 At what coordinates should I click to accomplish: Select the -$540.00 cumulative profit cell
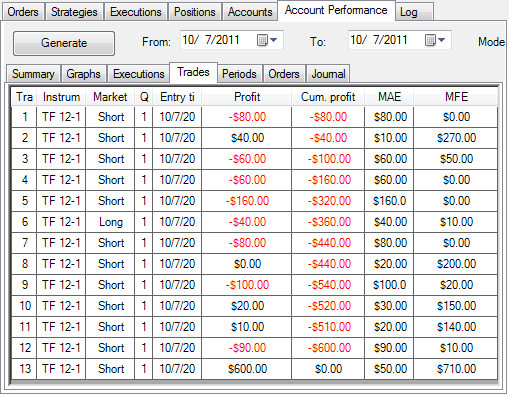(328, 285)
